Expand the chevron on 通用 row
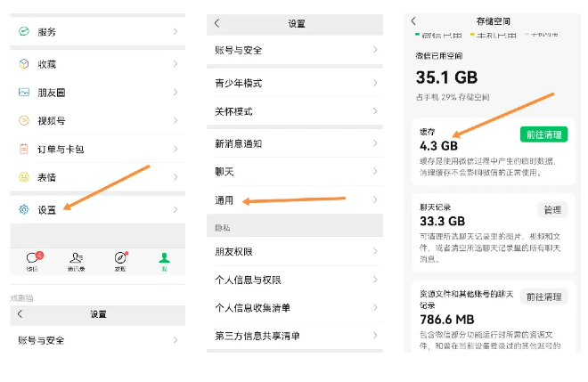The width and height of the screenshot is (588, 382). 376,199
